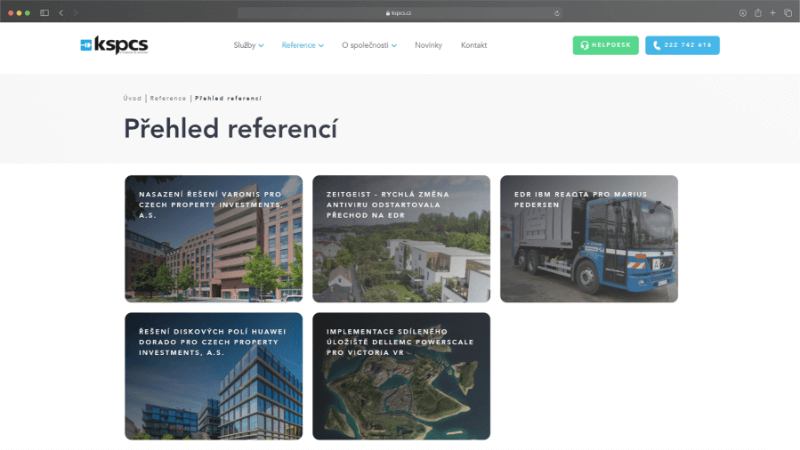Viewport: 800px width, 450px height.
Task: Expand the Služby dropdown menu
Action: pos(248,45)
